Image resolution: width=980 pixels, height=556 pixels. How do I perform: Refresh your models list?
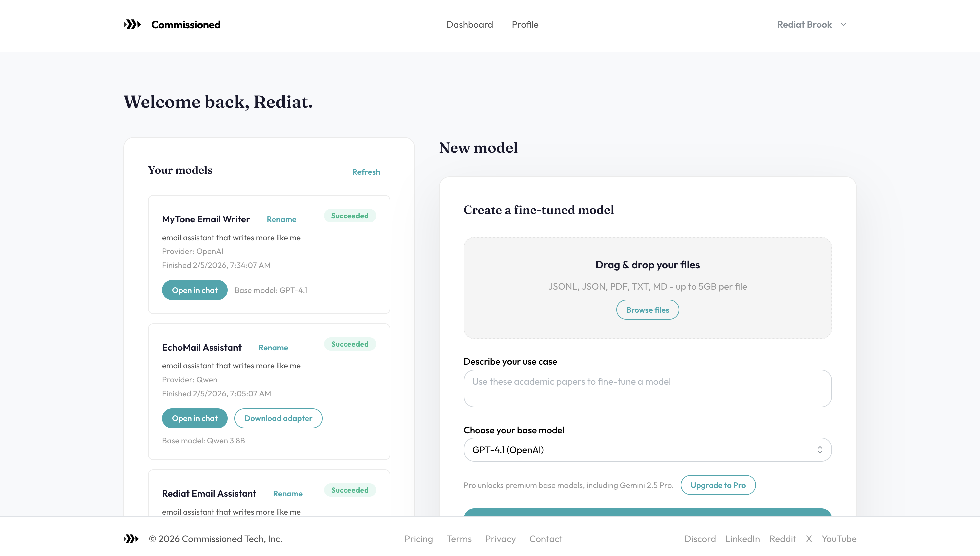[x=366, y=172]
